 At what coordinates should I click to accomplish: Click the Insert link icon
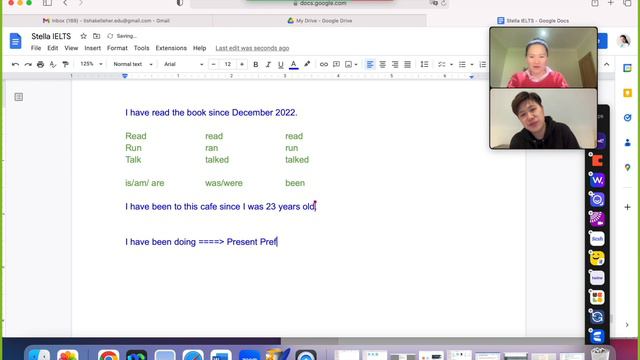click(x=324, y=64)
